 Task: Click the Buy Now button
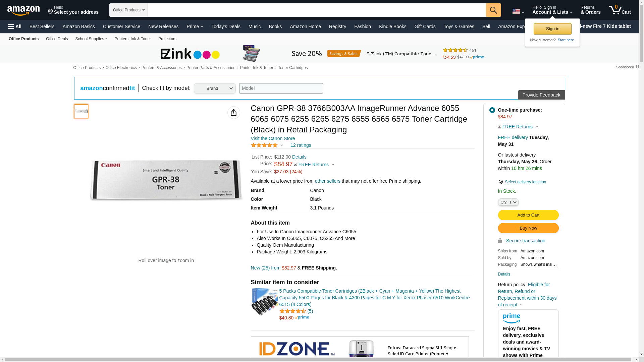[x=528, y=228]
